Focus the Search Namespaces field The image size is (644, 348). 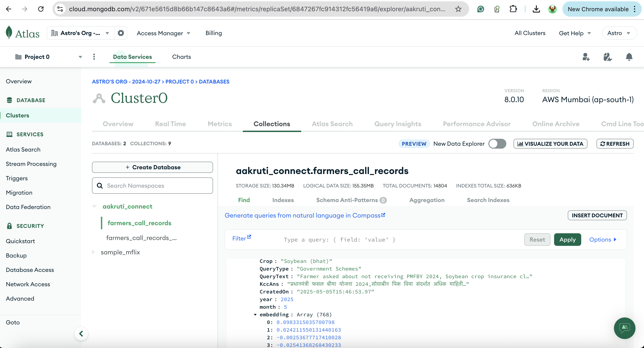tap(152, 185)
